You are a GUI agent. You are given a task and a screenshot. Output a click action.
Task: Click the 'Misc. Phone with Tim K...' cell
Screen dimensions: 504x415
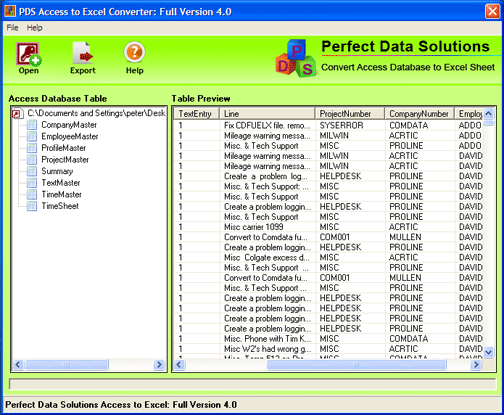[x=267, y=339]
